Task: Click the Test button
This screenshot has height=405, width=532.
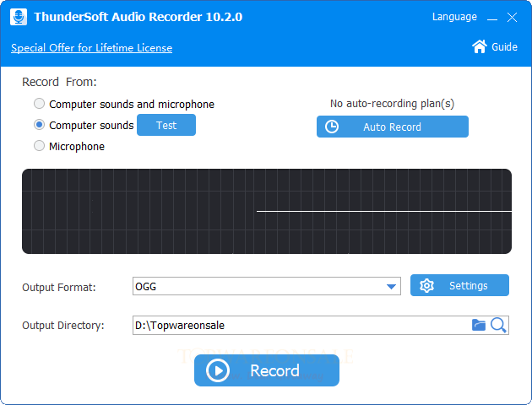Action: [166, 125]
